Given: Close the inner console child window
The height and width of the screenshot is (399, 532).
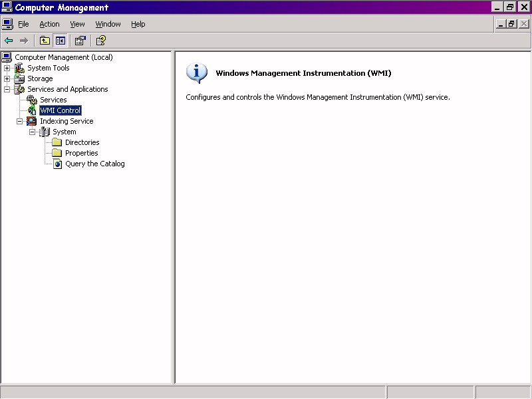Looking at the screenshot, I should pyautogui.click(x=523, y=24).
